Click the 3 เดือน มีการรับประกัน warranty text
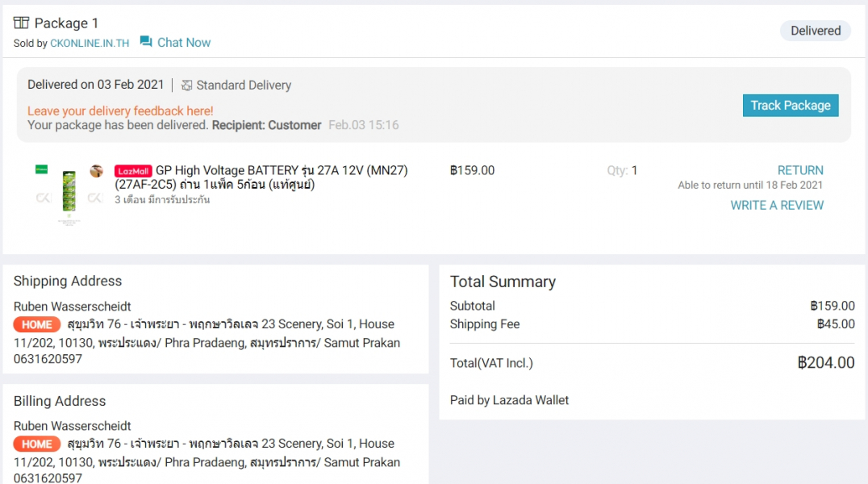This screenshot has width=868, height=484. (x=162, y=200)
